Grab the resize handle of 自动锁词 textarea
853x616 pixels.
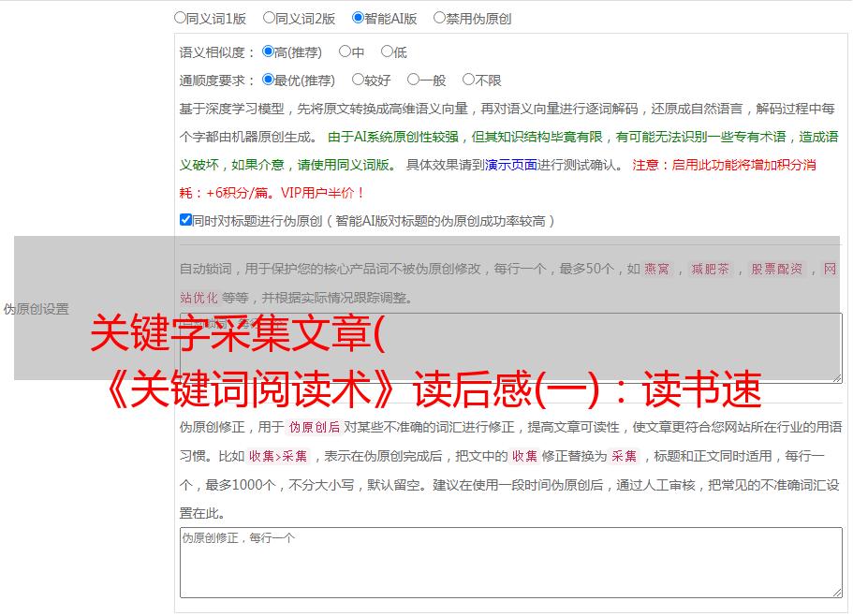coord(837,378)
